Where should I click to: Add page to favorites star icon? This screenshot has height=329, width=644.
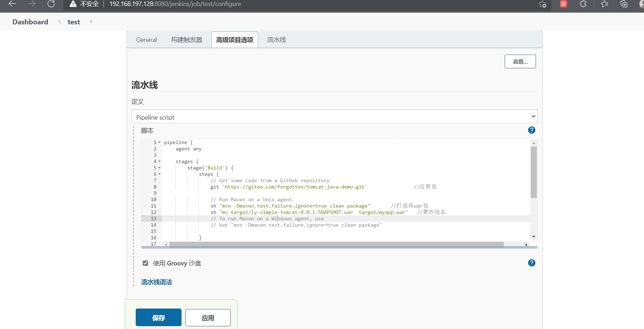pyautogui.click(x=542, y=4)
